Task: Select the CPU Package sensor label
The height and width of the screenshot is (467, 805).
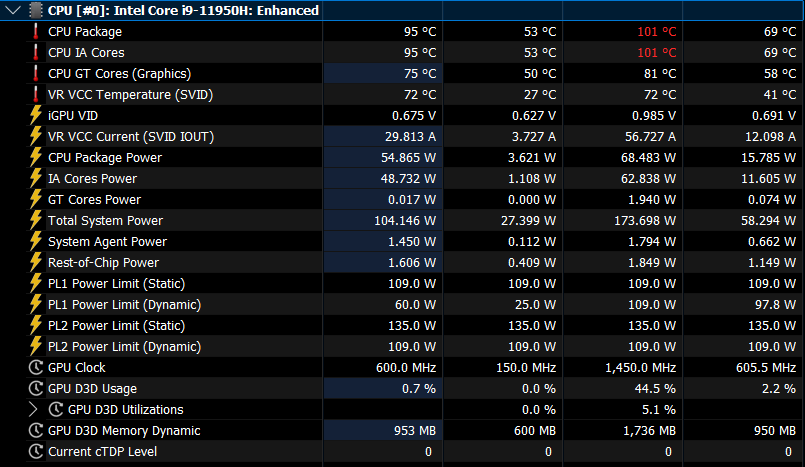Action: 85,32
